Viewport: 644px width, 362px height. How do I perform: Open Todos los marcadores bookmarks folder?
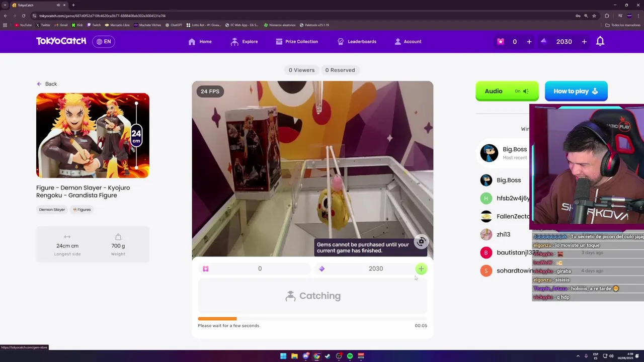click(623, 25)
